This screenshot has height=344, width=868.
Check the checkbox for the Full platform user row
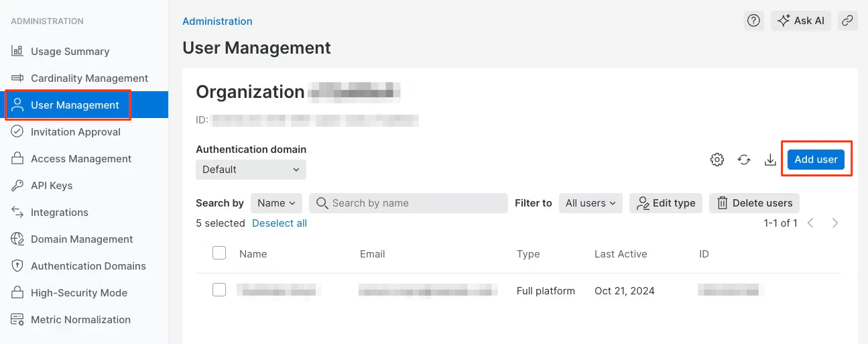[x=219, y=290]
